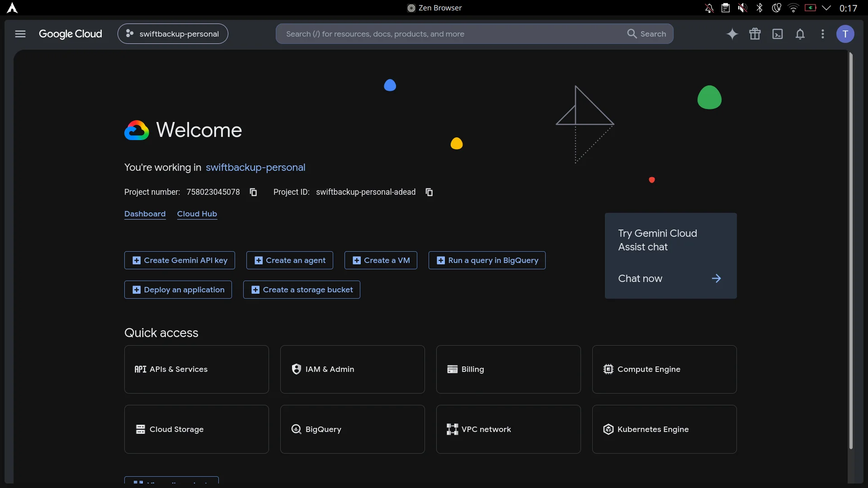Open the account avatar labeled T
This screenshot has height=488, width=868.
[845, 34]
